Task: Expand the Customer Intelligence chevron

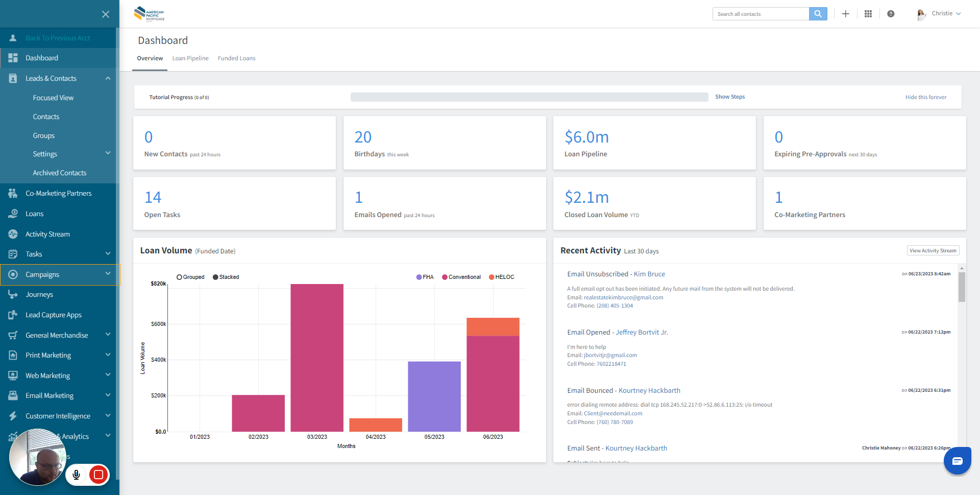Action: [108, 415]
